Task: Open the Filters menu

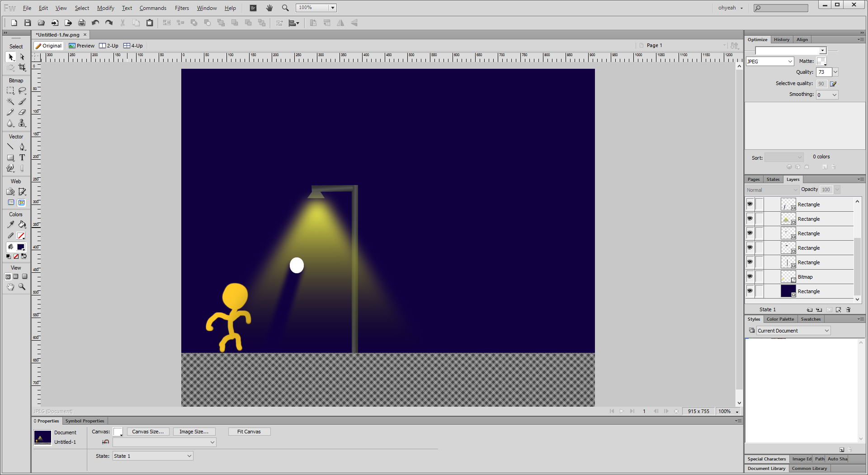Action: tap(182, 8)
